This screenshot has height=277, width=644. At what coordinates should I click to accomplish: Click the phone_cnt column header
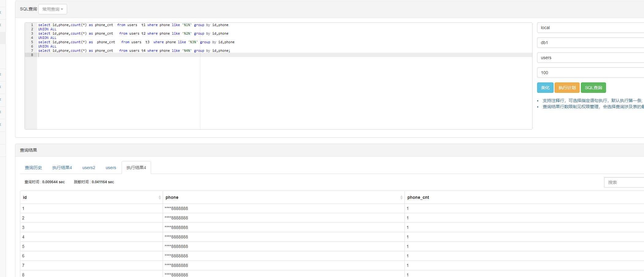pyautogui.click(x=524, y=197)
